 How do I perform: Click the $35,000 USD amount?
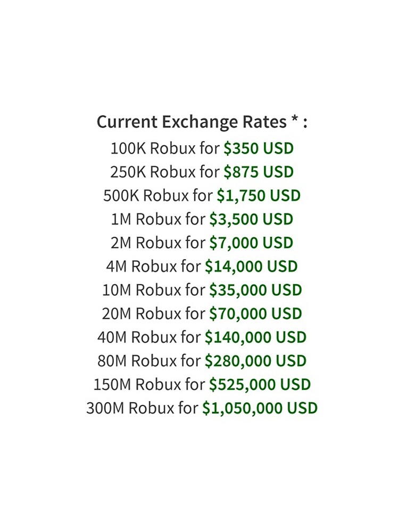[255, 290]
